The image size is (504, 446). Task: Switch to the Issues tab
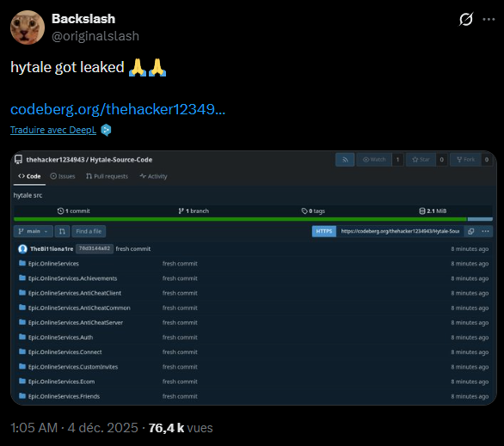click(x=63, y=176)
